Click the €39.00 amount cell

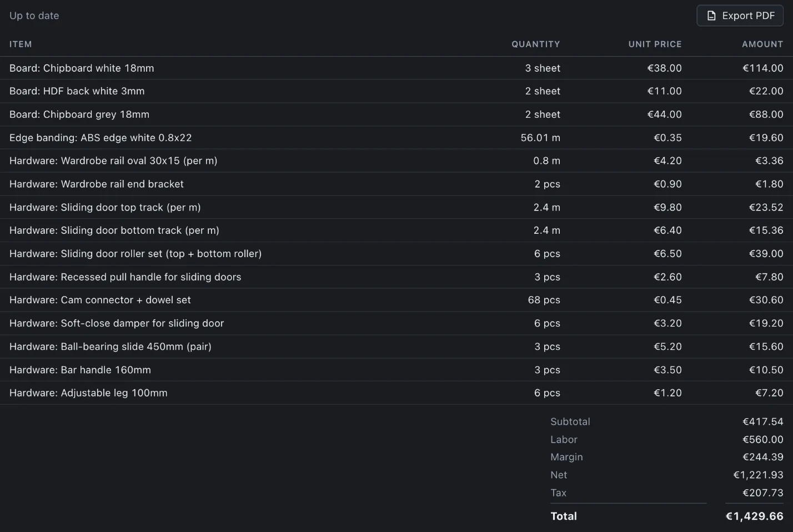coord(766,253)
